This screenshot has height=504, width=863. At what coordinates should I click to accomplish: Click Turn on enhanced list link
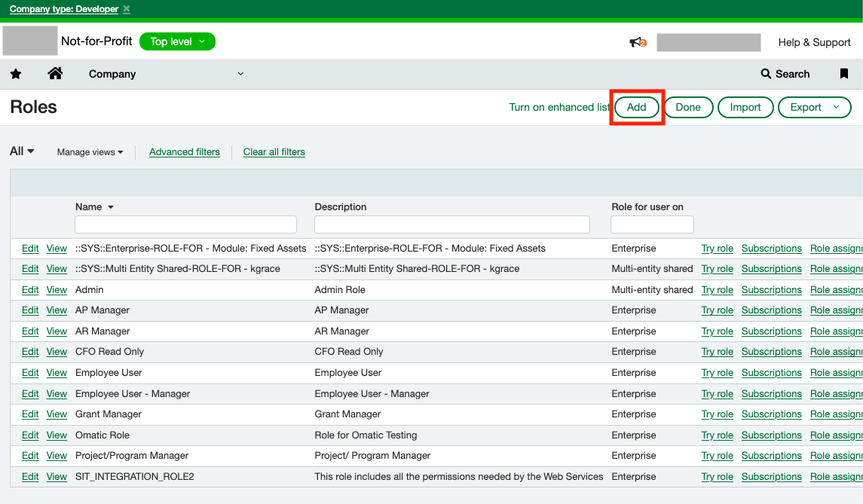tap(559, 107)
